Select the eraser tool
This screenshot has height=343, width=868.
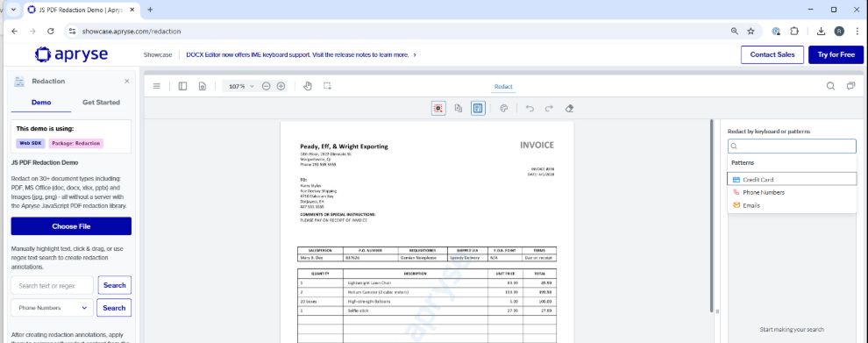(x=569, y=109)
